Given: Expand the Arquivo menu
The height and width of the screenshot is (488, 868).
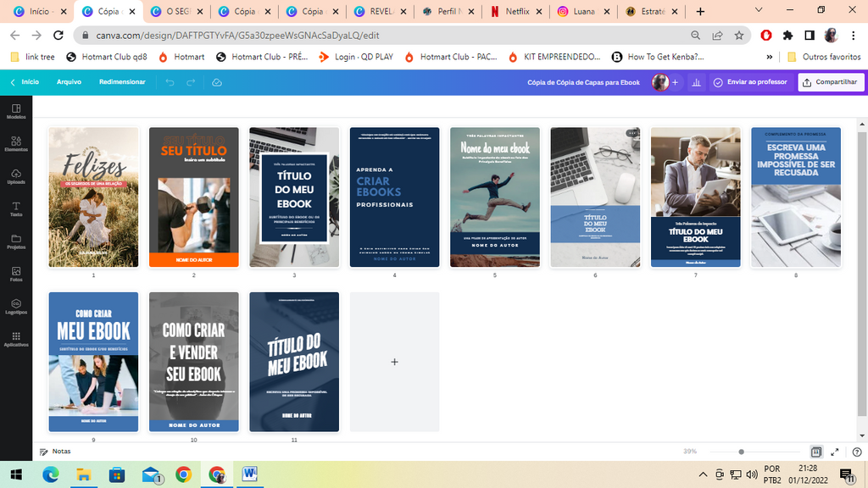Looking at the screenshot, I should (x=69, y=82).
